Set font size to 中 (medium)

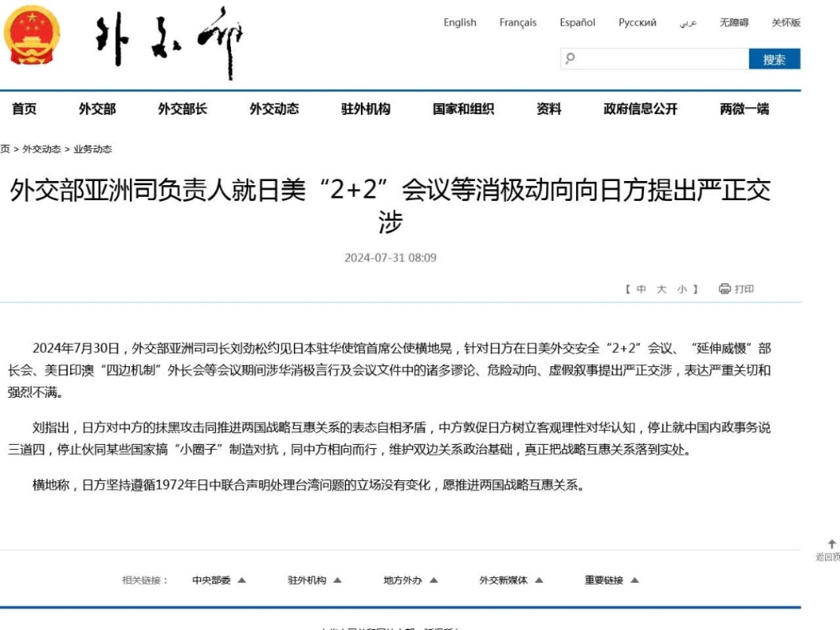[641, 289]
